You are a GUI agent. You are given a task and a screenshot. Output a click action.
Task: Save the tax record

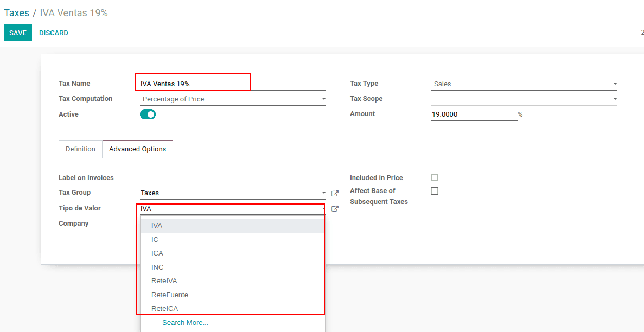(x=18, y=33)
